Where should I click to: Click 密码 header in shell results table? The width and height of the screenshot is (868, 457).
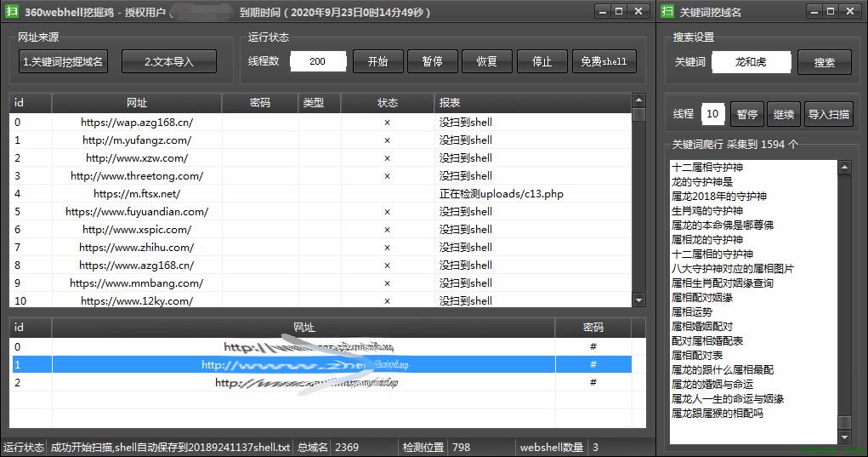click(x=593, y=328)
